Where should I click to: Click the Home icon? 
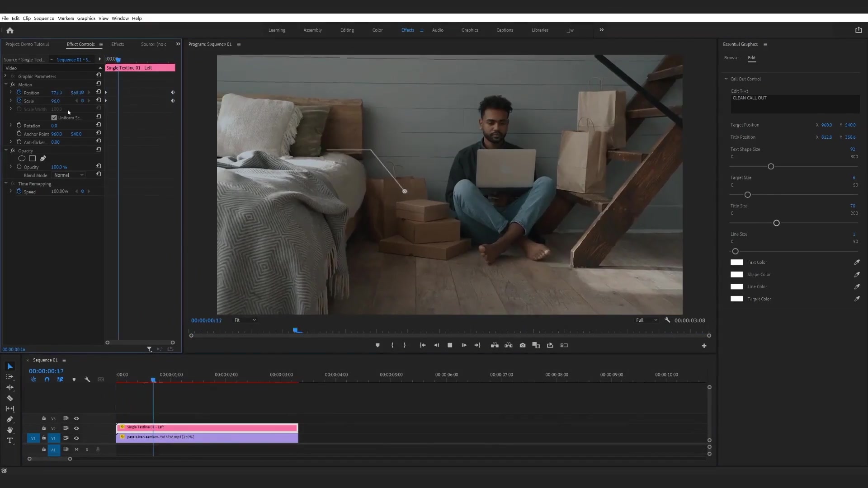[x=10, y=30]
